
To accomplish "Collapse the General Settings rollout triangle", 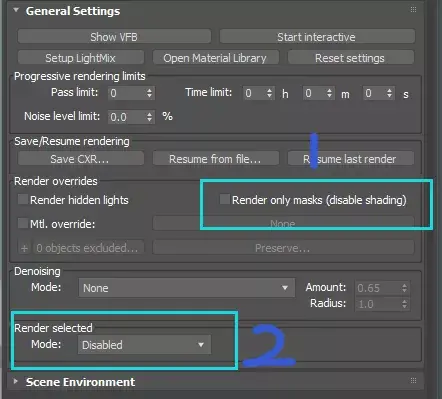I will [16, 10].
